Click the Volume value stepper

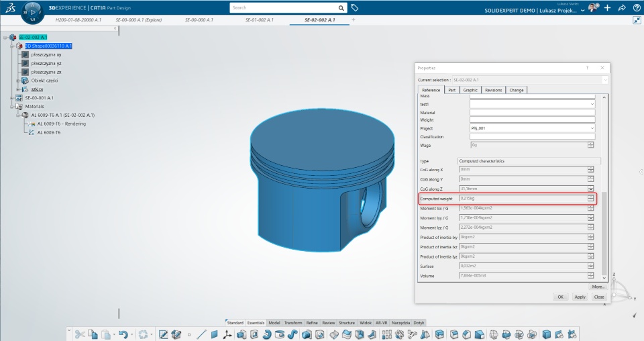[x=590, y=276]
